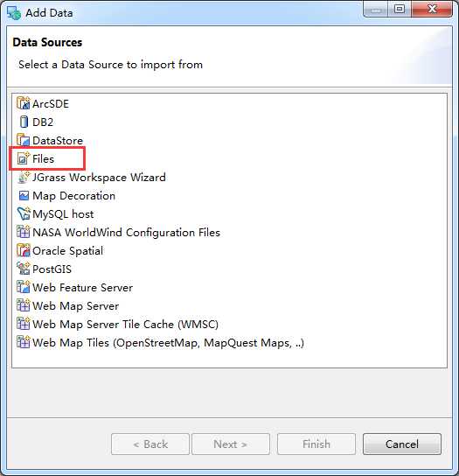Click the DB2 database cylinder icon

(24, 122)
